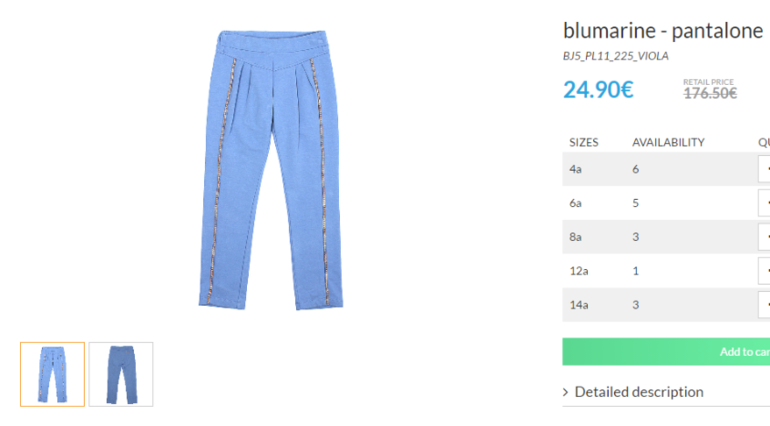The width and height of the screenshot is (770, 426).
Task: Click the AVAILABILITY column header
Action: [668, 142]
